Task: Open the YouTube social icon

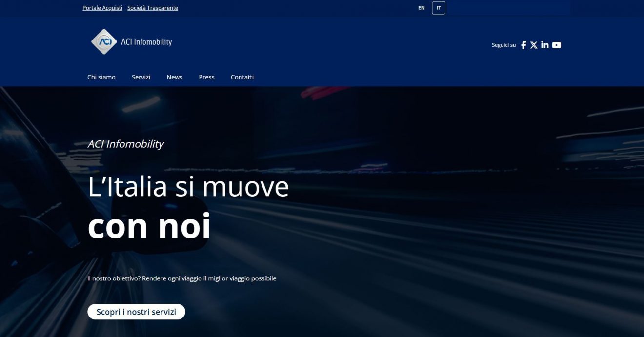Action: coord(557,45)
